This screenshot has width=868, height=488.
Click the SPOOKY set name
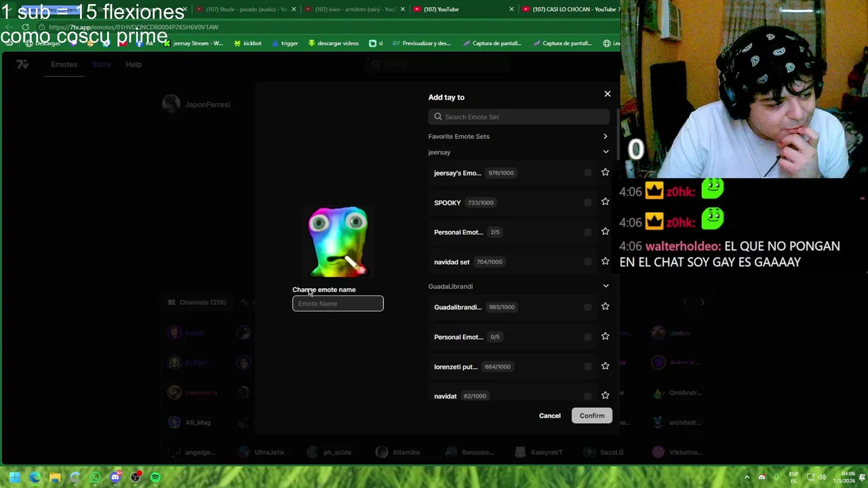(448, 203)
